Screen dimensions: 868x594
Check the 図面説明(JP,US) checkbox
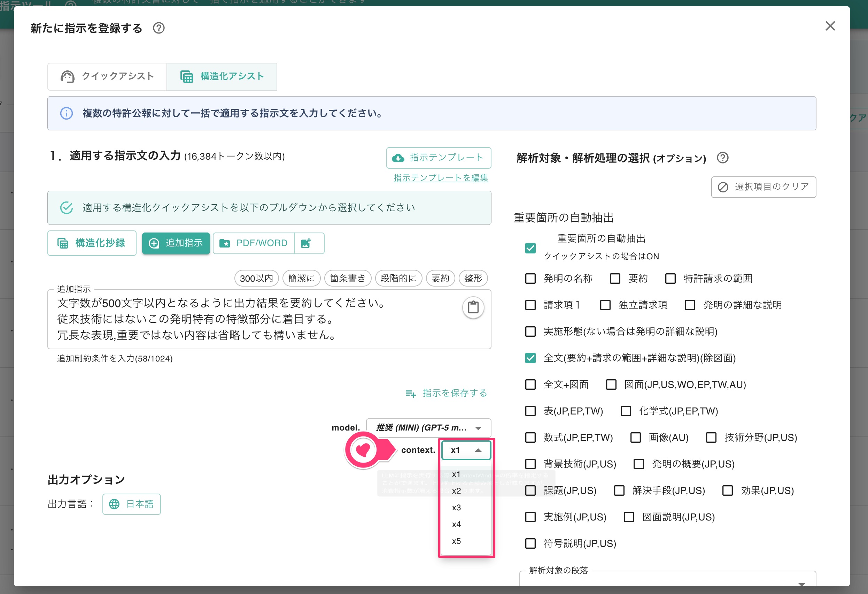(629, 517)
